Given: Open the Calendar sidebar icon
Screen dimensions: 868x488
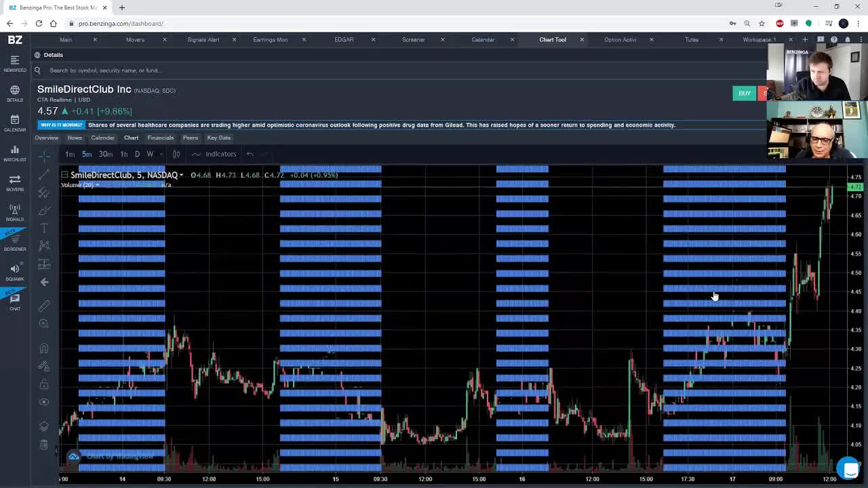Looking at the screenshot, I should [15, 123].
